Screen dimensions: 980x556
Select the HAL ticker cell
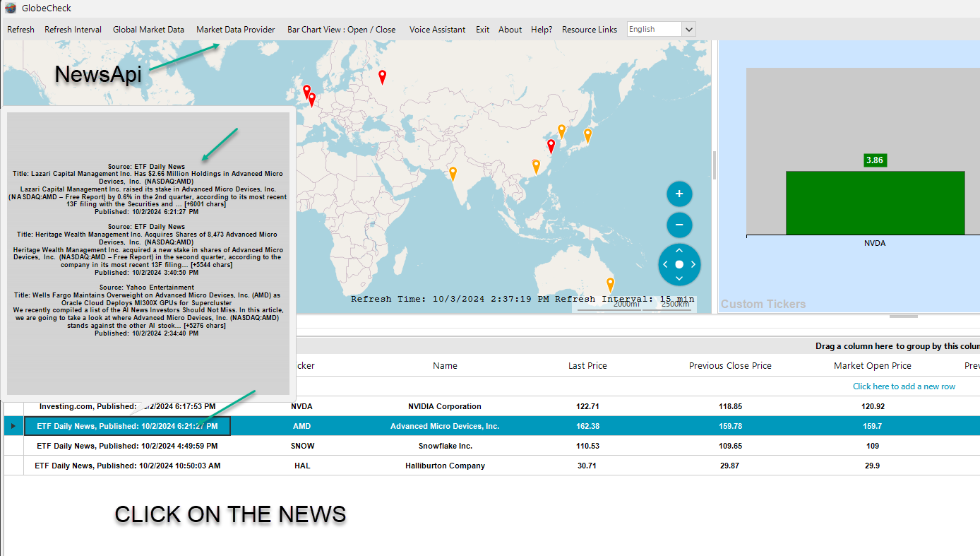click(x=301, y=466)
